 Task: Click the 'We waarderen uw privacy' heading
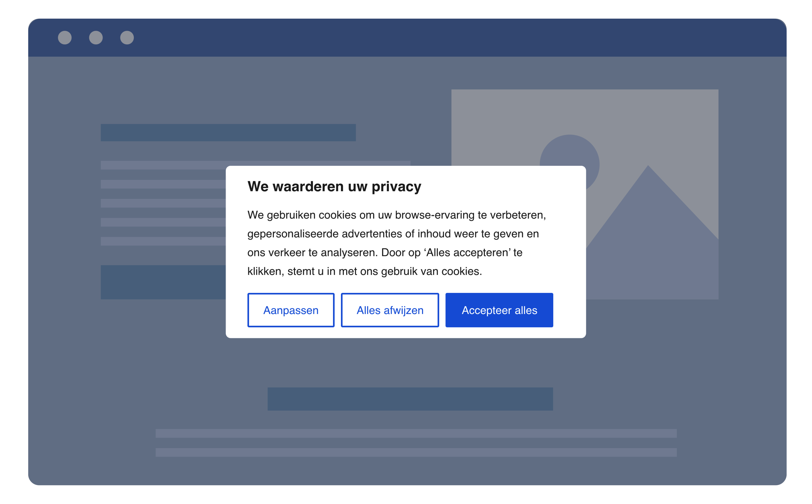click(334, 186)
